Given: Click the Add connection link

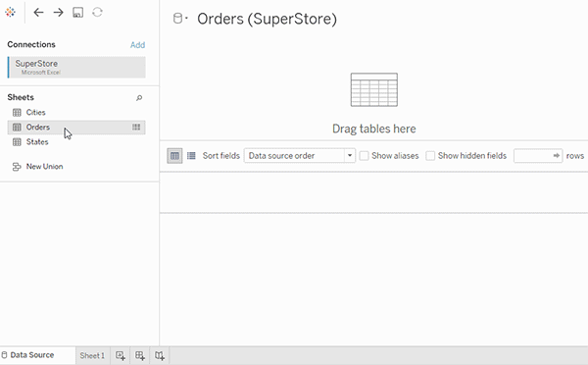Looking at the screenshot, I should click(137, 45).
